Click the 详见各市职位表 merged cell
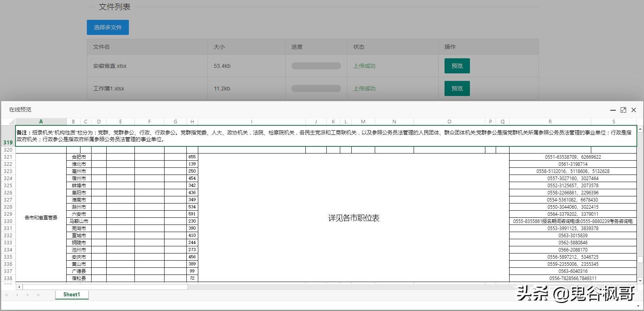 click(x=354, y=218)
